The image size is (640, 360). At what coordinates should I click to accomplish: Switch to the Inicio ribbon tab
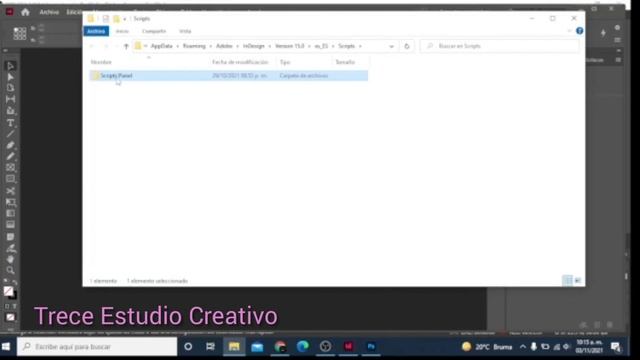click(x=122, y=31)
